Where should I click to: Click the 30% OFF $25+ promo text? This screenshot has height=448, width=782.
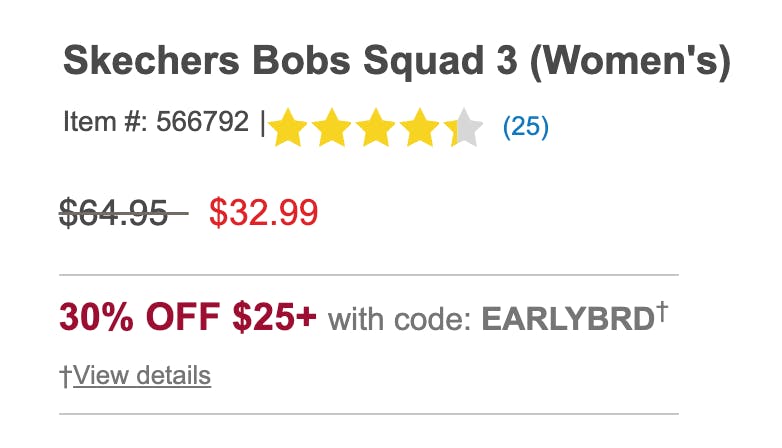tap(188, 318)
